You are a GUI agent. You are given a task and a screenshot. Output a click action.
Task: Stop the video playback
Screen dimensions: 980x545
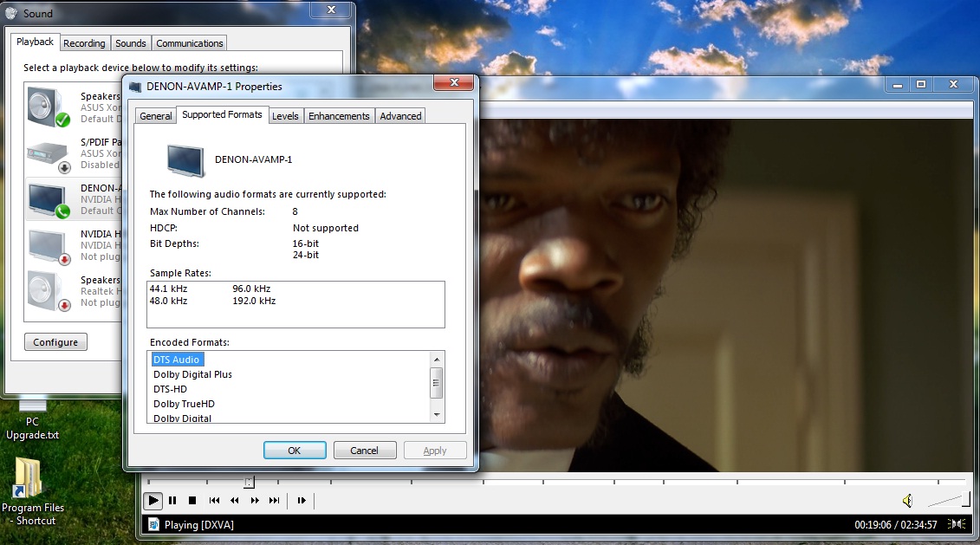tap(192, 501)
